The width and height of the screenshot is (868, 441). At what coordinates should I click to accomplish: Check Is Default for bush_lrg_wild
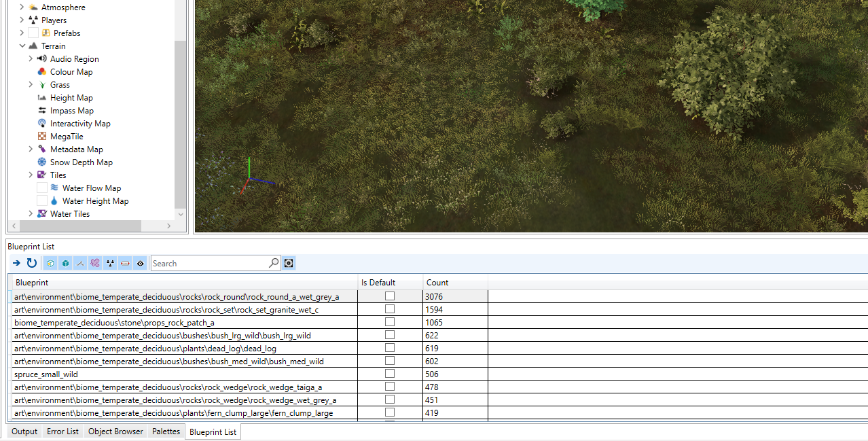coord(390,335)
